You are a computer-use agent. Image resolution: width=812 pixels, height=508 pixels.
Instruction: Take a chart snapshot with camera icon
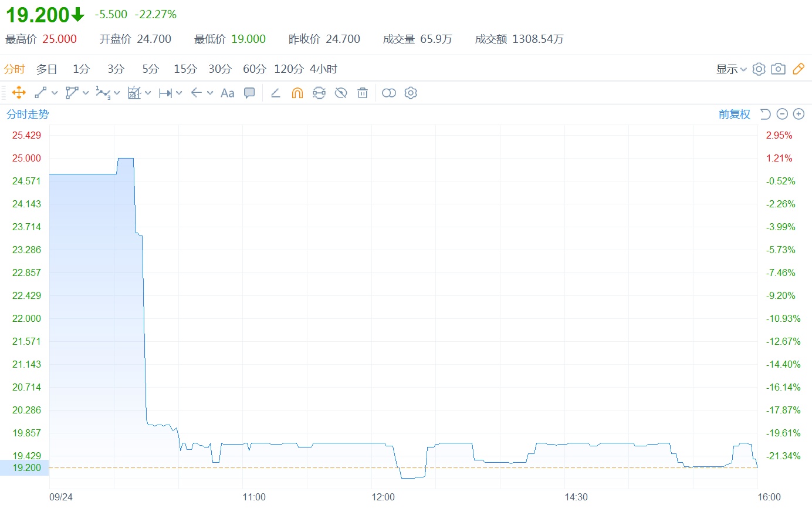coord(778,69)
